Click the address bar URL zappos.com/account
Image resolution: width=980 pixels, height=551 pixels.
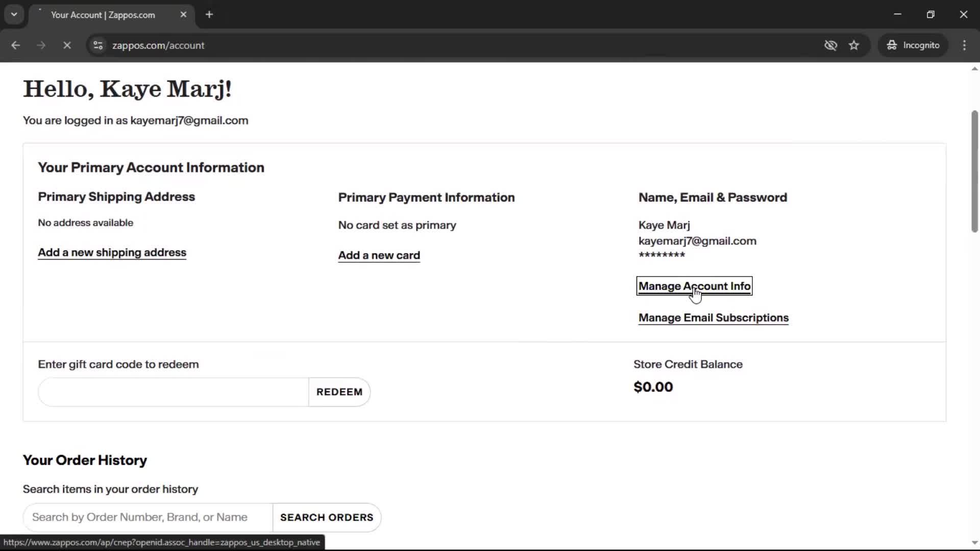[158, 45]
